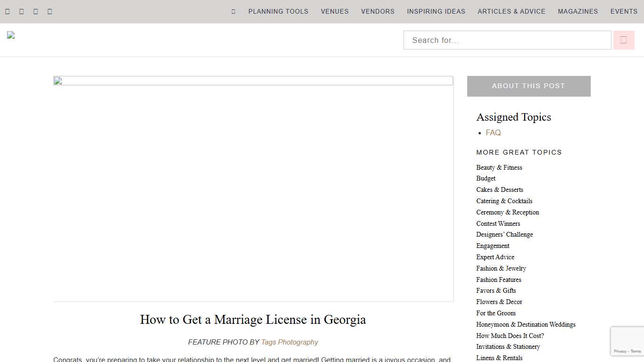Click the Facebook icon in the top bar
Viewport: 644px width, 362px height.
pyautogui.click(x=7, y=11)
